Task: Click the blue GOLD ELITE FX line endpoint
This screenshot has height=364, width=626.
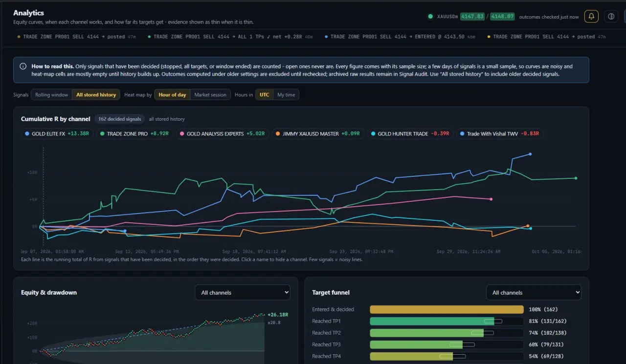Action: (530, 154)
